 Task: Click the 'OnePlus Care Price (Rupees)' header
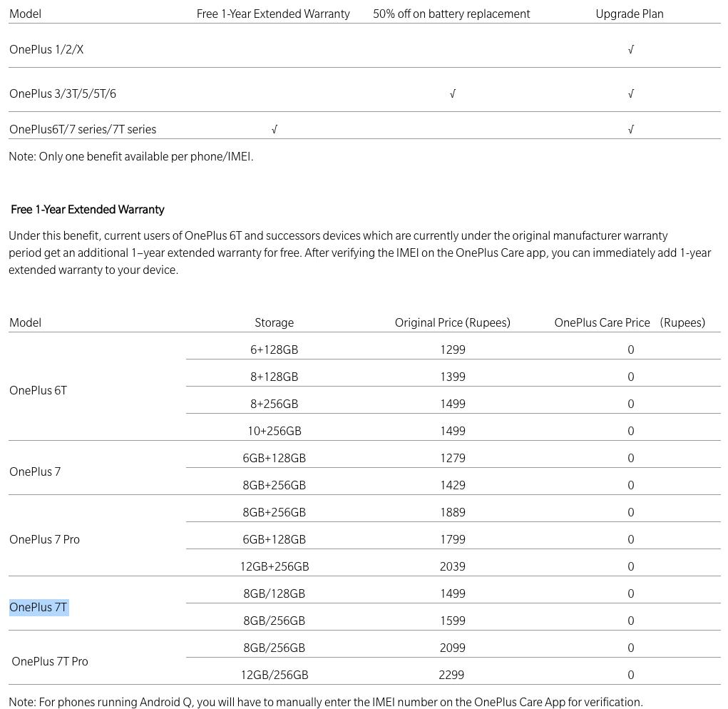coord(630,322)
